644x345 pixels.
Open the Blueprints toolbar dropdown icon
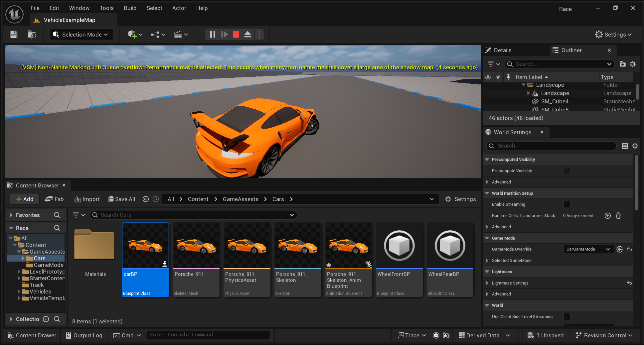coord(158,35)
